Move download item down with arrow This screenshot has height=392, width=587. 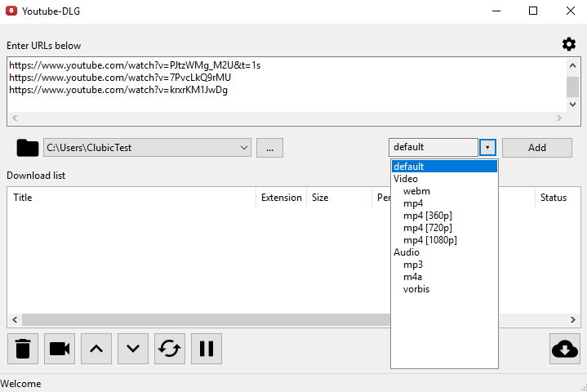tap(133, 349)
